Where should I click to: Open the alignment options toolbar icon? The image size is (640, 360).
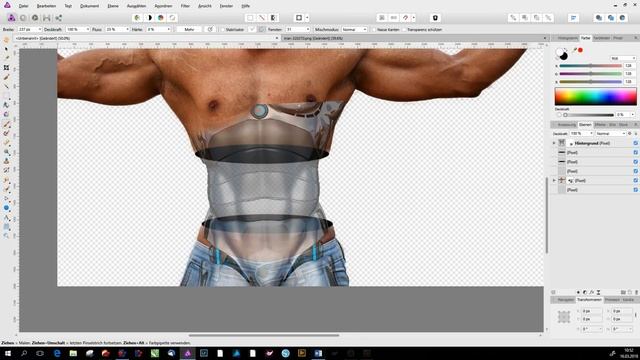coord(573,18)
